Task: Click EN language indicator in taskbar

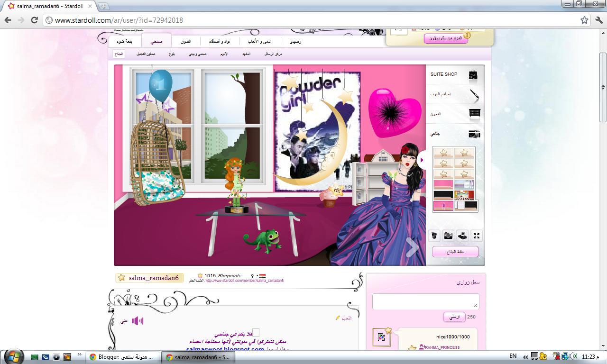Action: coord(513,356)
